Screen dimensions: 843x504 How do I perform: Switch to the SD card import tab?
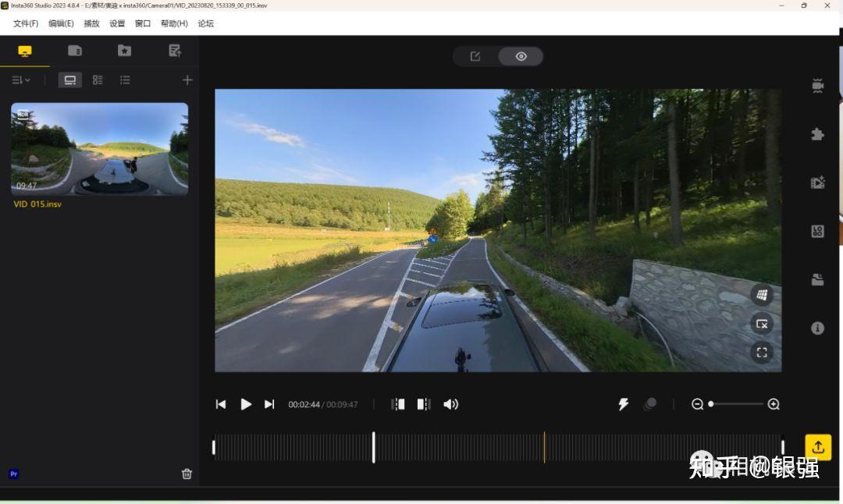click(x=75, y=49)
